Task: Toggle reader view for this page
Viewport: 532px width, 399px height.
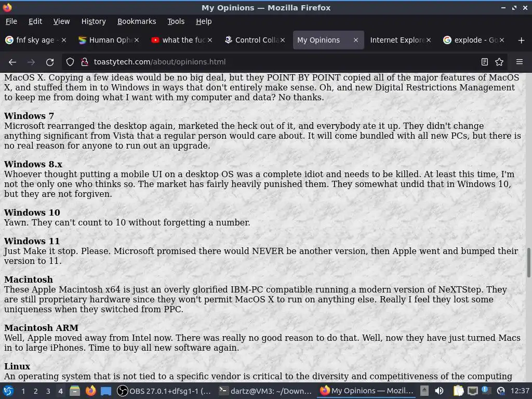Action: point(485,62)
